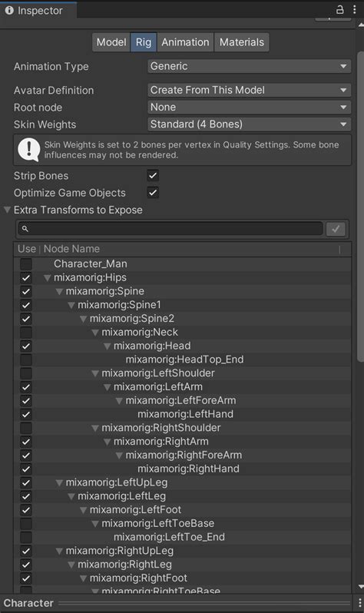Open the Inspector three-dot options menu

(354, 9)
